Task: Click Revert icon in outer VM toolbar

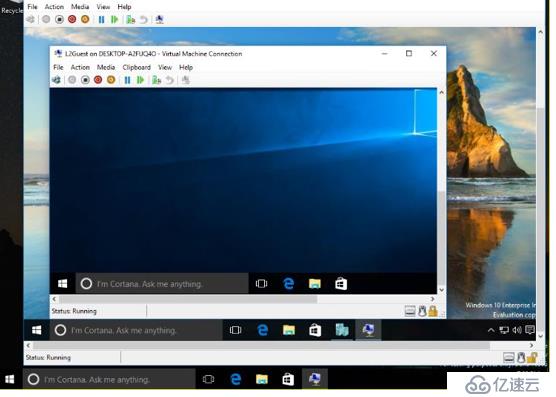Action: point(144,19)
